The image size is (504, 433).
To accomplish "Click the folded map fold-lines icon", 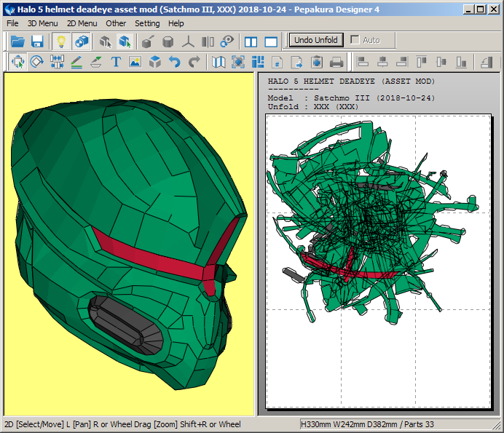I will click(218, 62).
